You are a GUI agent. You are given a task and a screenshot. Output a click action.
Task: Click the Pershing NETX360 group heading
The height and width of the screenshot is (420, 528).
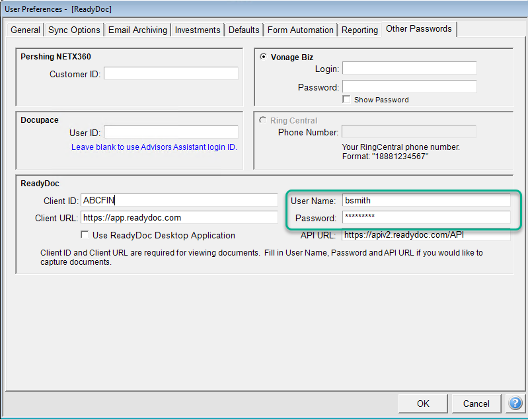pos(56,57)
